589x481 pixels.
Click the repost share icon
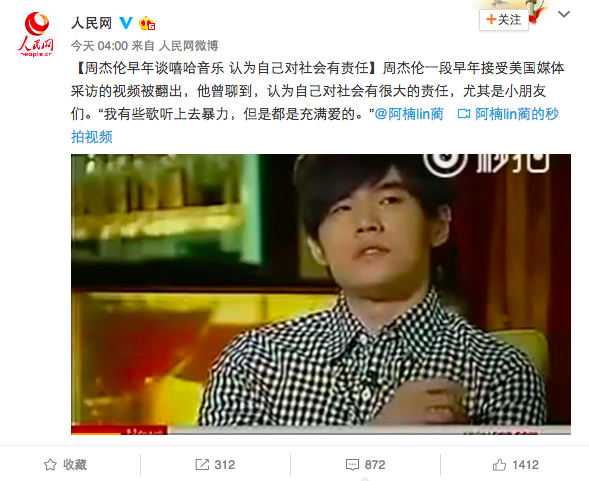pyautogui.click(x=202, y=465)
